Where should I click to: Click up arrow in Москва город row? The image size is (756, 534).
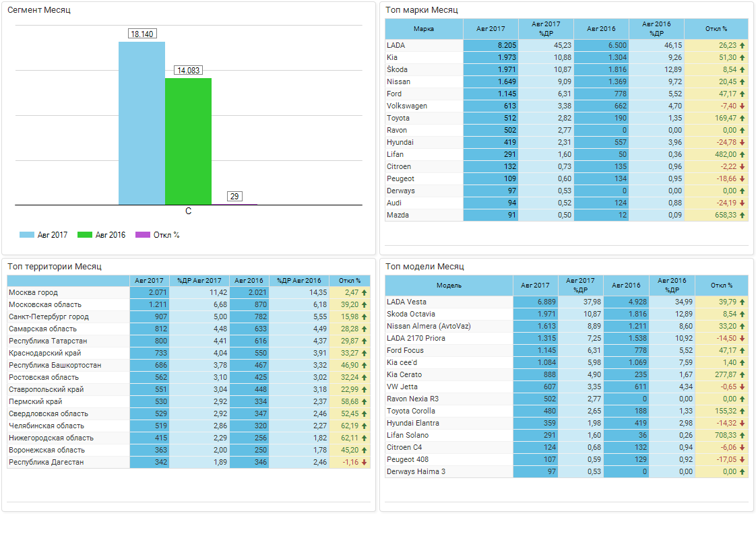365,292
